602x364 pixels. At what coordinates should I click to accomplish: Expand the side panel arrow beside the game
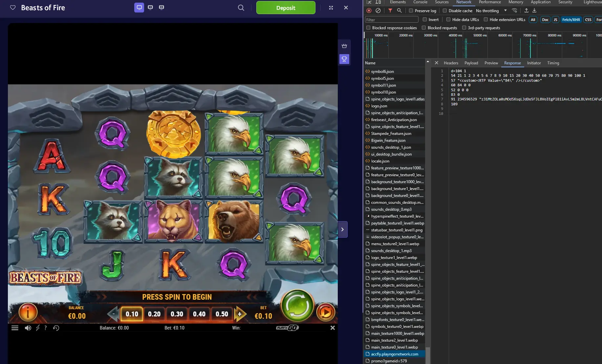click(x=342, y=229)
